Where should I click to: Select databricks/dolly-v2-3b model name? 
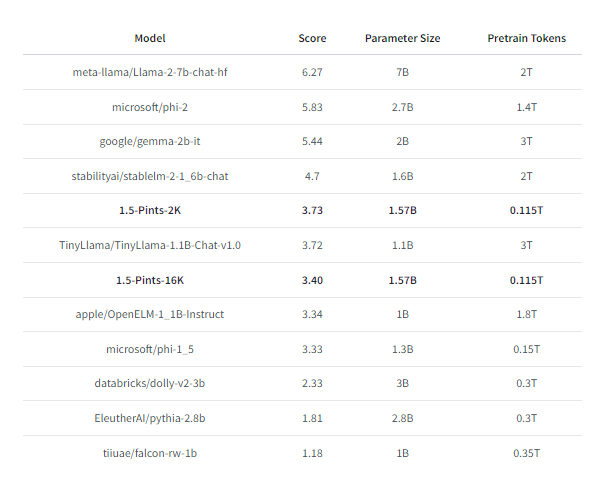tap(150, 384)
